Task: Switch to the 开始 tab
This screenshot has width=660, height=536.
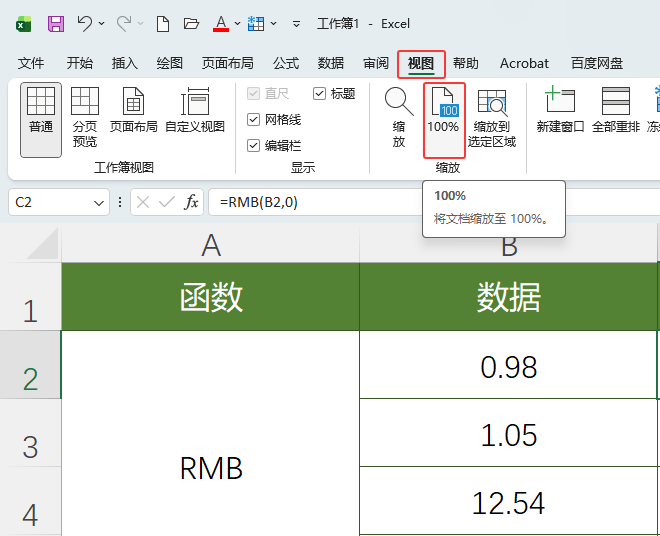Action: (80, 63)
